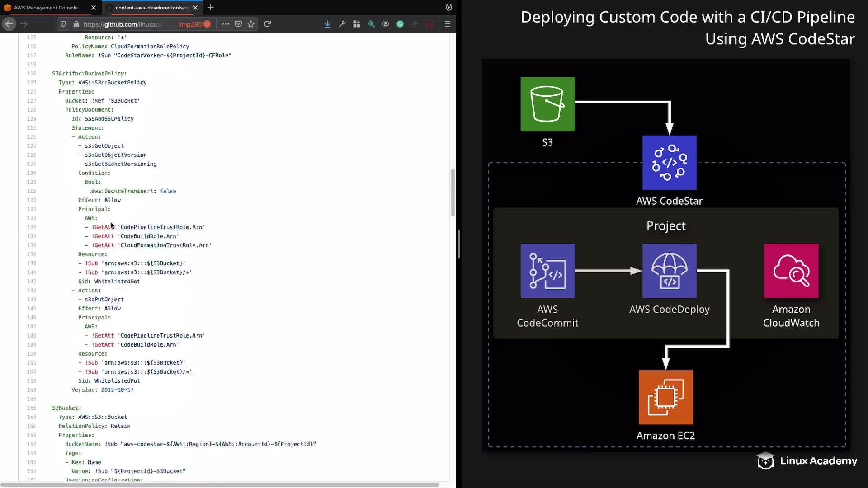Viewport: 868px width, 488px height.
Task: Open the Firefox hamburger application menu
Action: point(447,24)
